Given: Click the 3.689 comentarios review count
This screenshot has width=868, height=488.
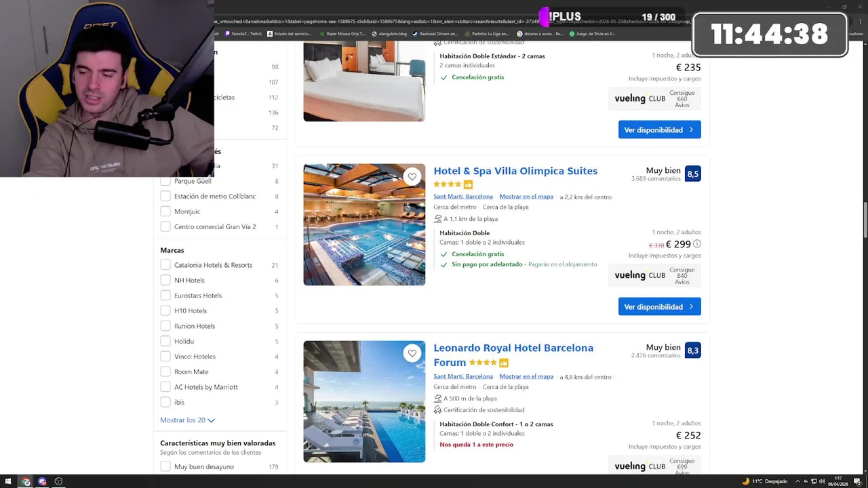Looking at the screenshot, I should click(656, 179).
